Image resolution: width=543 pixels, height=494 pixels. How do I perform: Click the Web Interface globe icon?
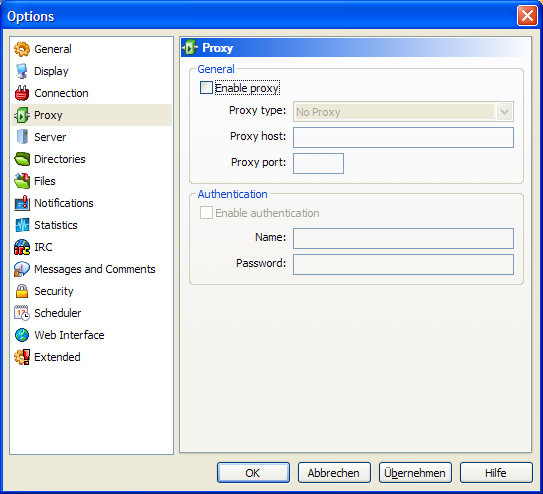(x=22, y=335)
